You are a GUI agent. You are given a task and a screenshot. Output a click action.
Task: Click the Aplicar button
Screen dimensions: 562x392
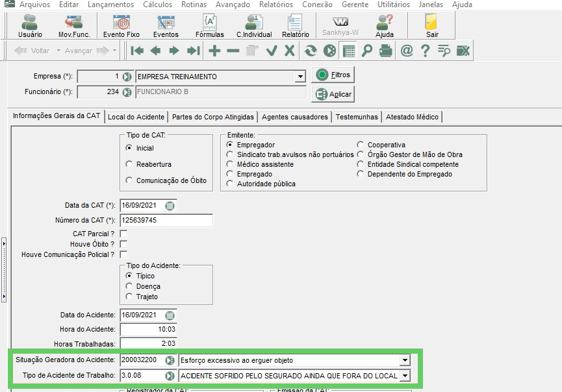point(333,94)
